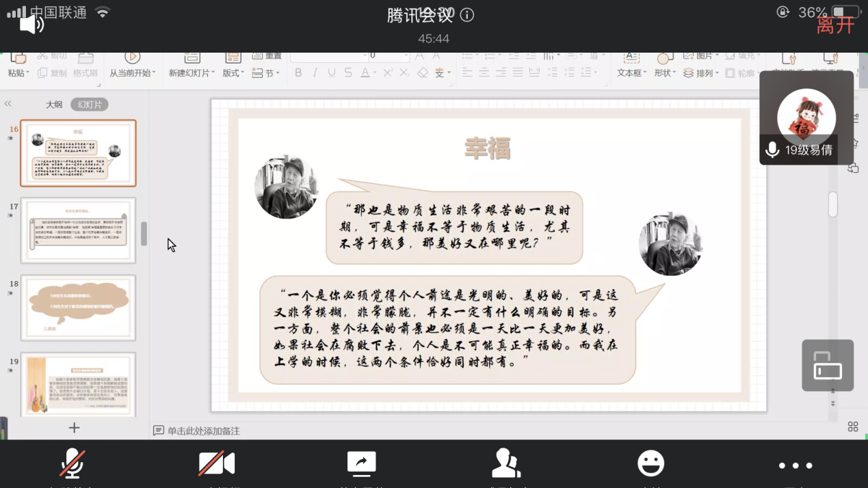Click the underline U icon
The image size is (868, 488).
coord(332,72)
